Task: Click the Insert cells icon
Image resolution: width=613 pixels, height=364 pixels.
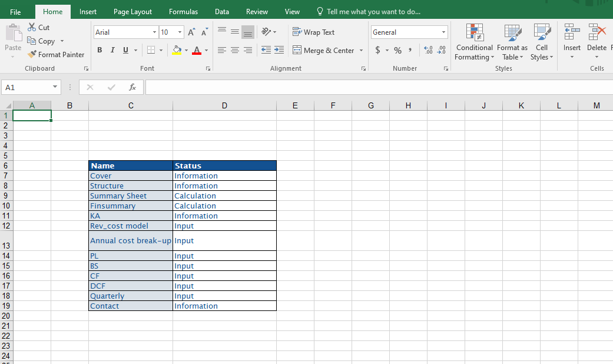Action: 572,32
